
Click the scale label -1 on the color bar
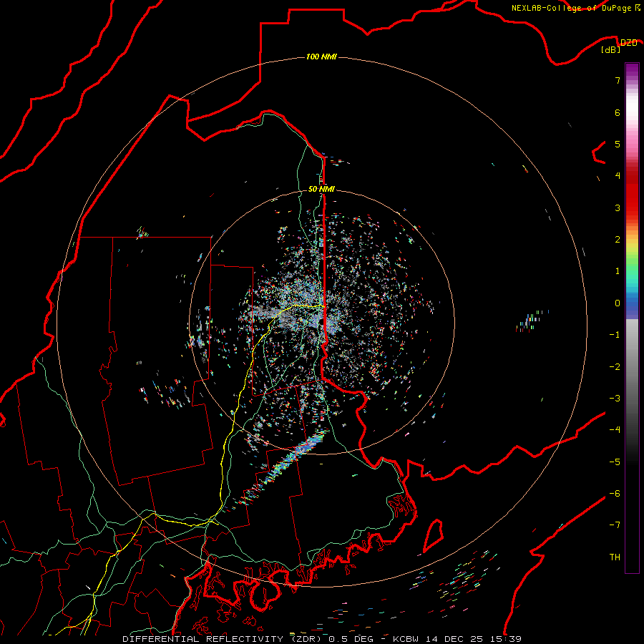pos(615,335)
